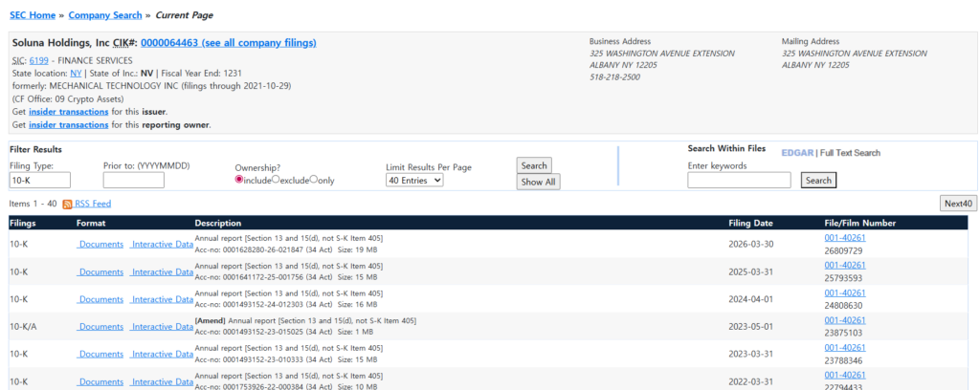Open Interactive Data for 2023-03-31 10-K filing

pos(161,355)
